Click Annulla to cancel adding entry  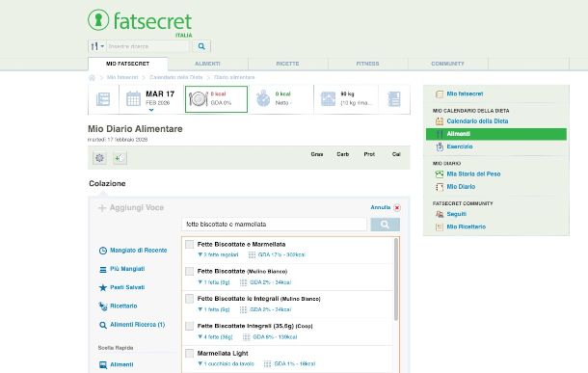click(x=380, y=207)
